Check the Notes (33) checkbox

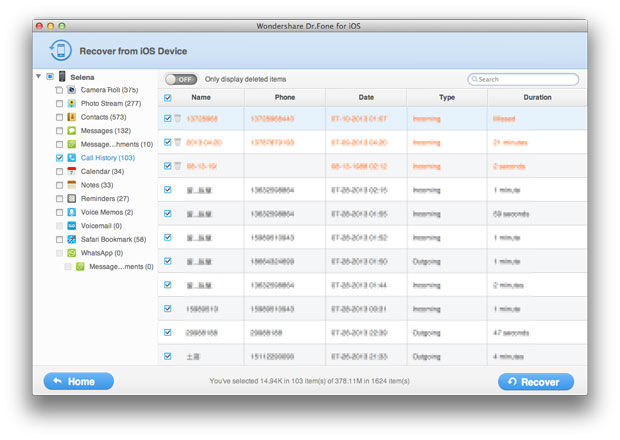click(59, 185)
